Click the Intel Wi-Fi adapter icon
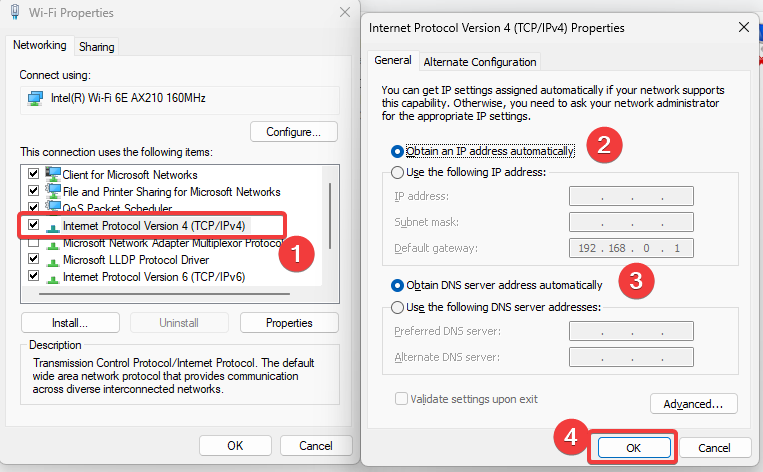This screenshot has height=472, width=763. (x=35, y=98)
